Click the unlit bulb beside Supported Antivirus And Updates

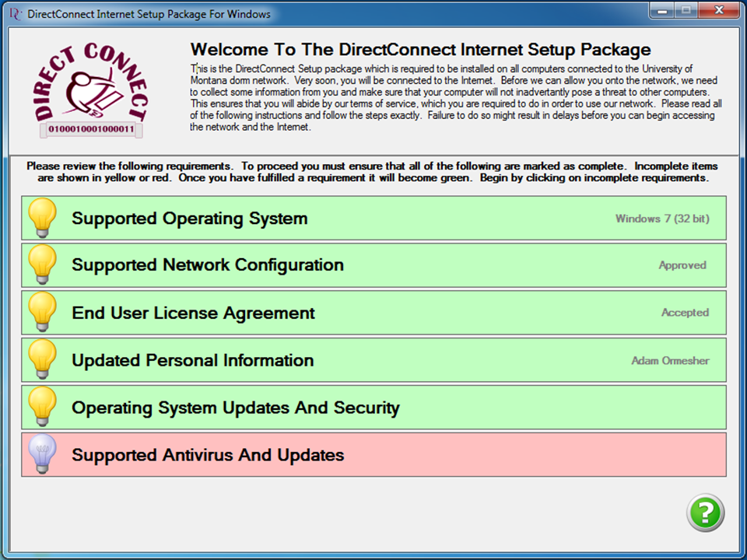click(x=42, y=453)
